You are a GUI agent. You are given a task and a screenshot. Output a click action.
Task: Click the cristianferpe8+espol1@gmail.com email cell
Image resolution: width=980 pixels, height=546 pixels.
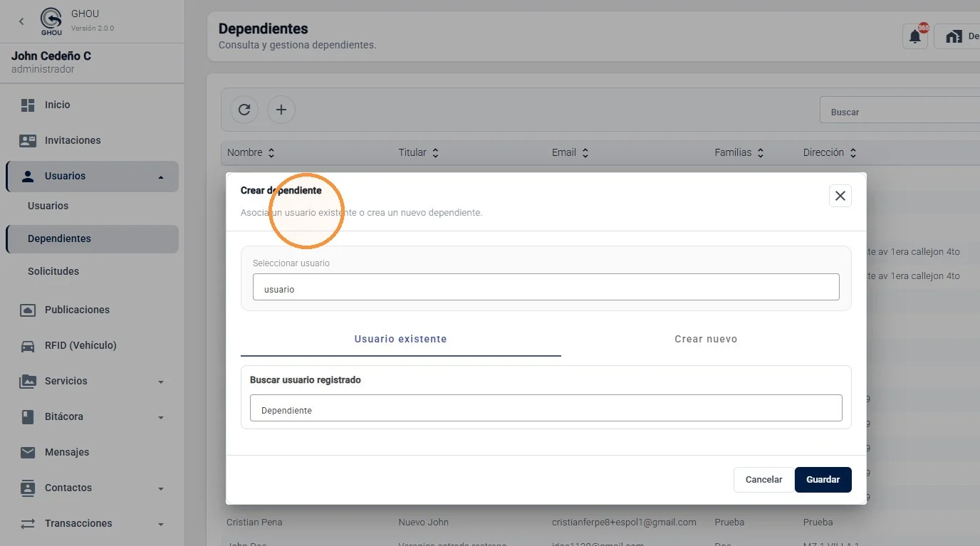(624, 522)
